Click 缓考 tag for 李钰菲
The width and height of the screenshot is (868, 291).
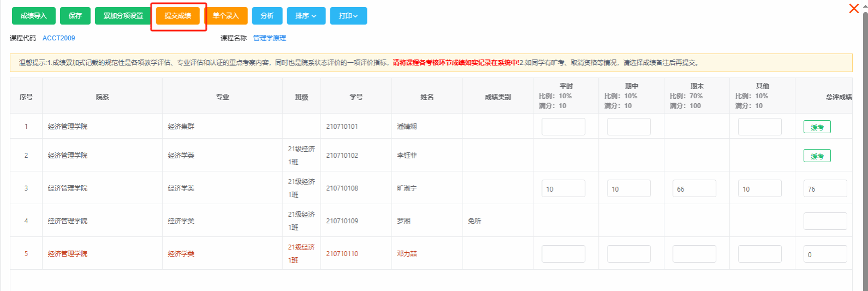pos(817,156)
